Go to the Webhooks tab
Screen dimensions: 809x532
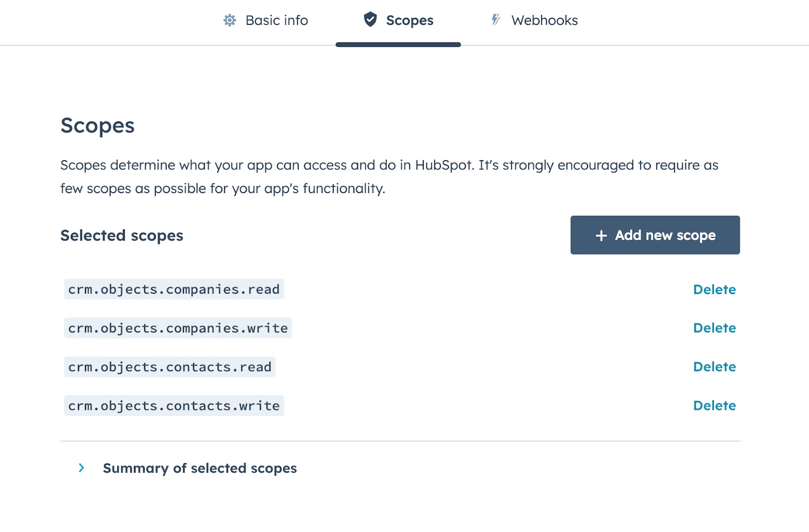pos(534,20)
